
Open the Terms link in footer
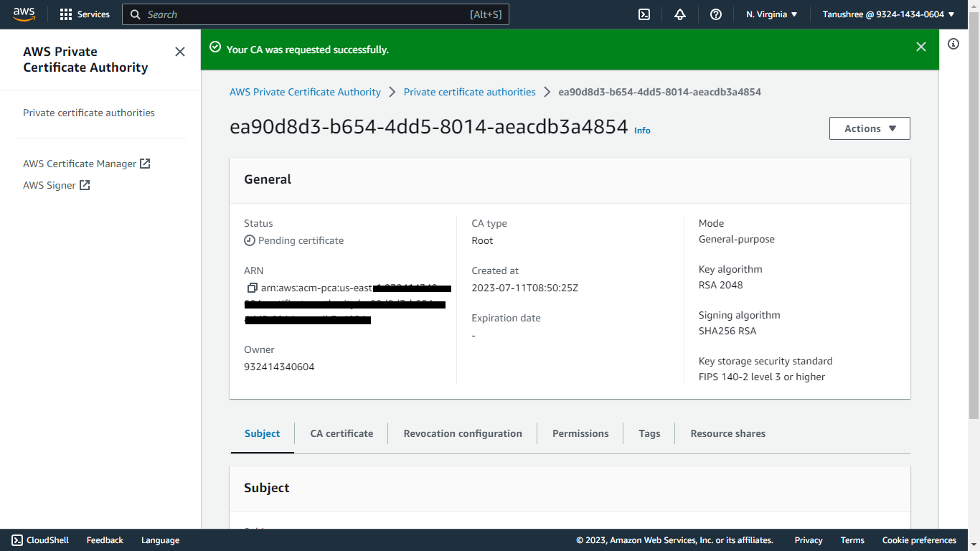[852, 540]
